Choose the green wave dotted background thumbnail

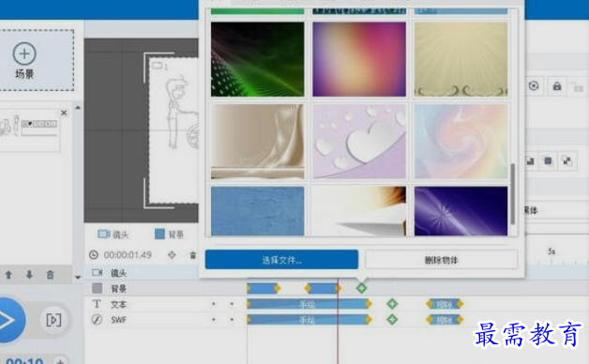(x=258, y=59)
